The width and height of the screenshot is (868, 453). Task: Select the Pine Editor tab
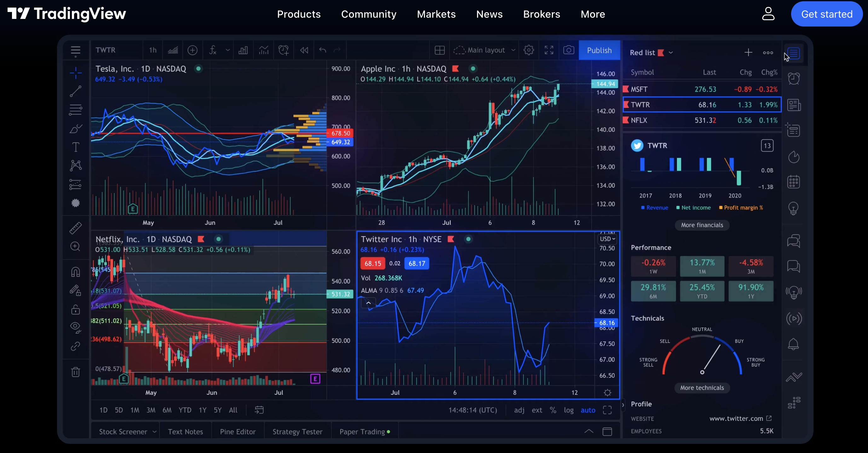coord(237,431)
